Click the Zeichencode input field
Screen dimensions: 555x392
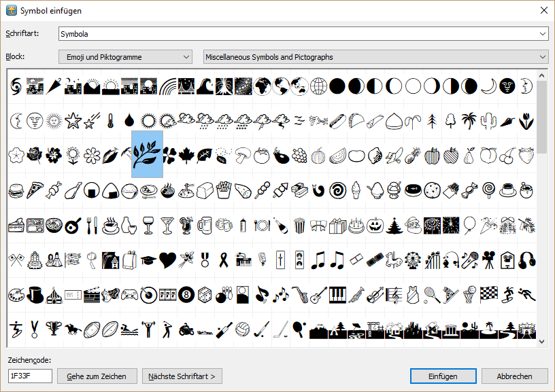(31, 376)
